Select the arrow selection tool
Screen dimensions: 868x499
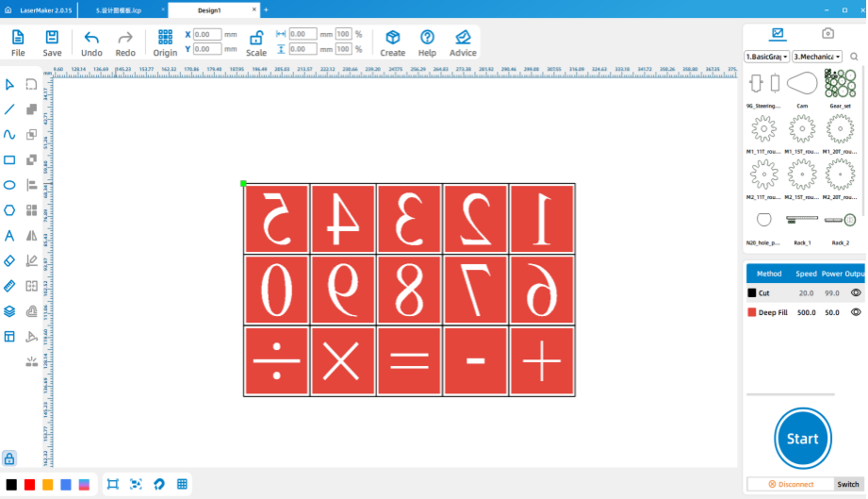pos(9,84)
